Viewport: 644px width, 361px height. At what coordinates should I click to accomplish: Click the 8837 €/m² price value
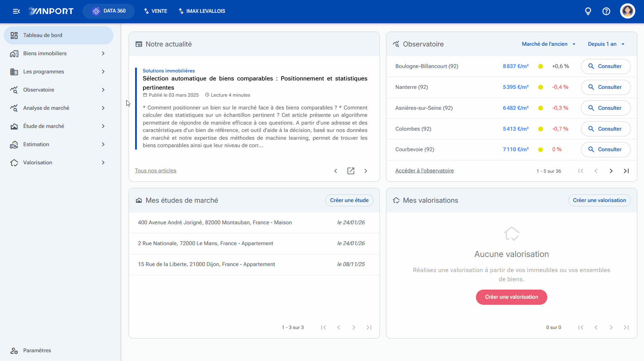point(516,66)
